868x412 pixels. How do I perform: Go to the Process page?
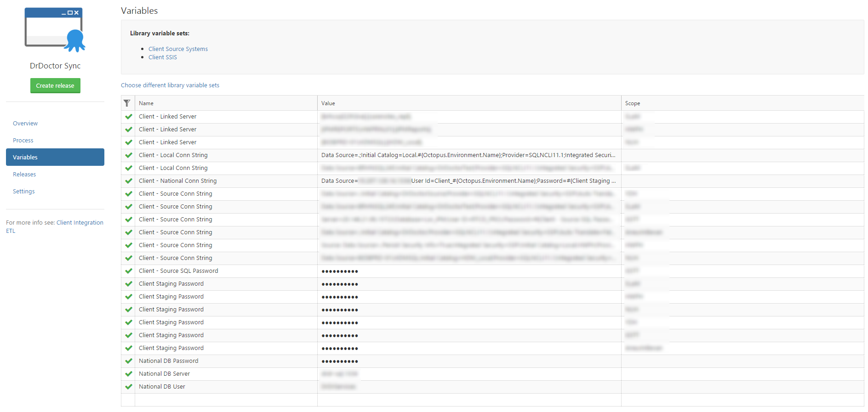tap(23, 141)
